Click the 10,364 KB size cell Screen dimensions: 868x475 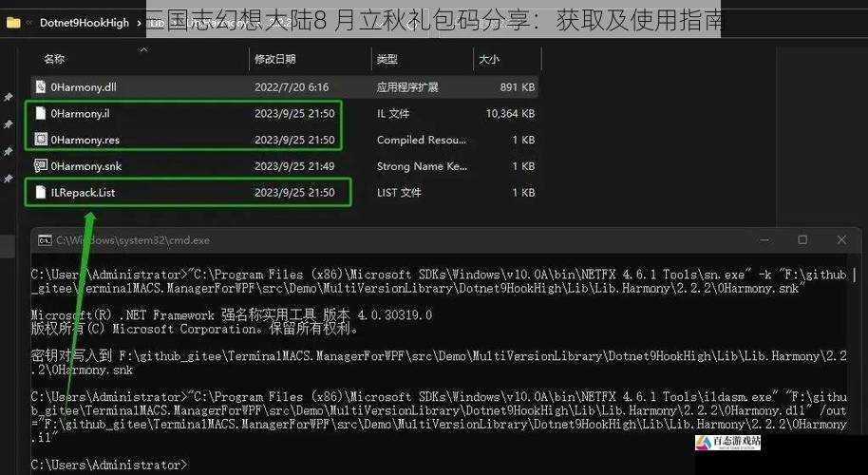pyautogui.click(x=510, y=113)
